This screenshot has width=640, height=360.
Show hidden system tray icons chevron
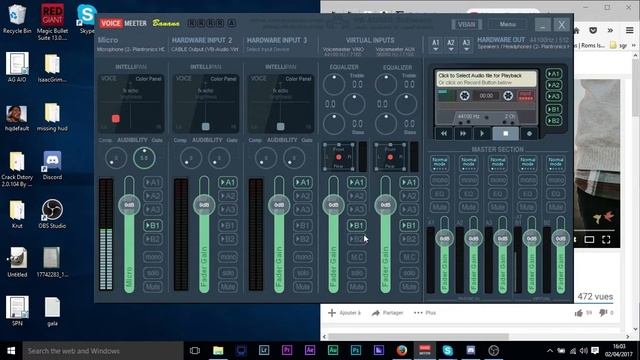coord(550,351)
